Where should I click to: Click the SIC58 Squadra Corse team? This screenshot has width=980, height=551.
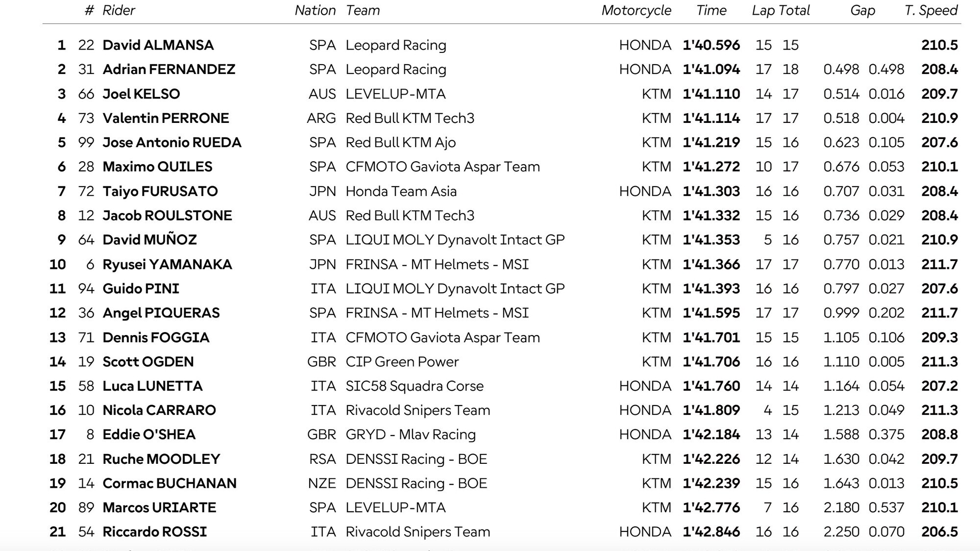(414, 386)
